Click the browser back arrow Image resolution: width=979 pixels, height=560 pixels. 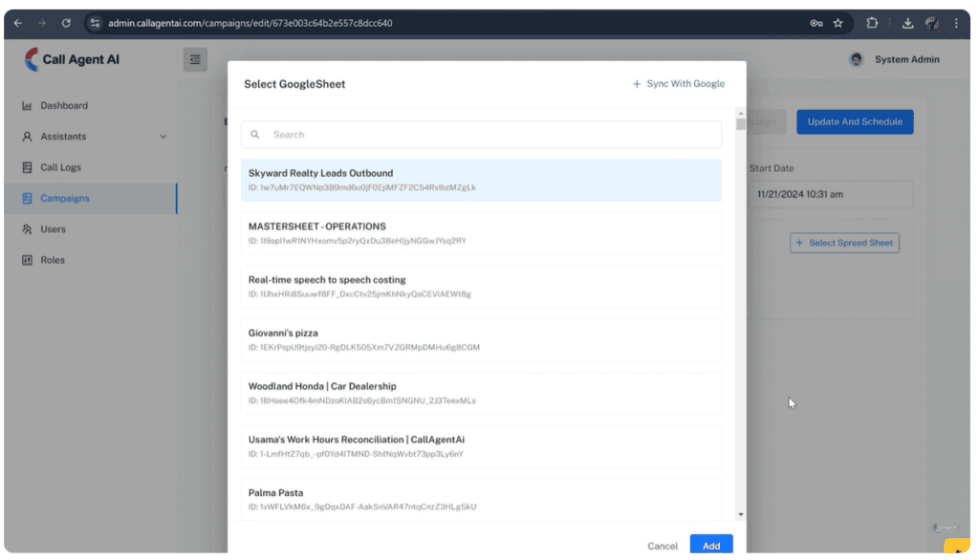(x=18, y=23)
